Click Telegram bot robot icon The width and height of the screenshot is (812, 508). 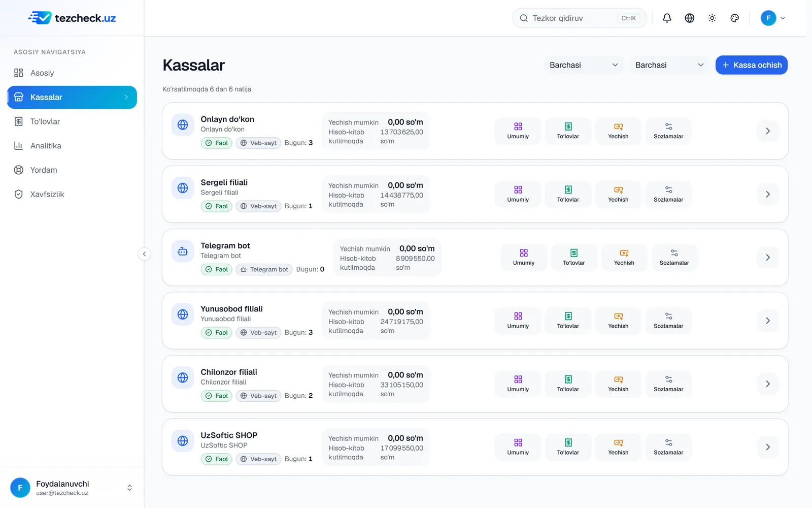[x=183, y=251]
